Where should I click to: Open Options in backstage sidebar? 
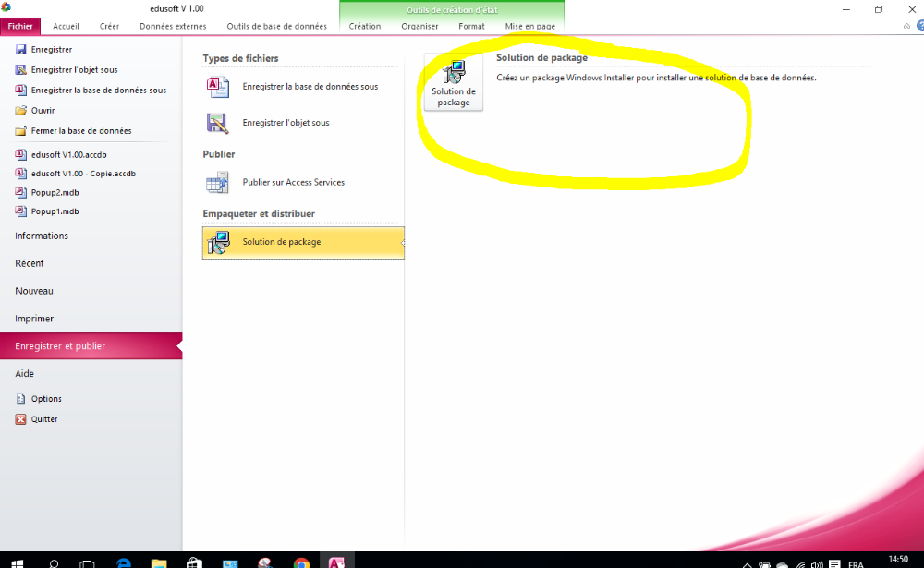46,399
